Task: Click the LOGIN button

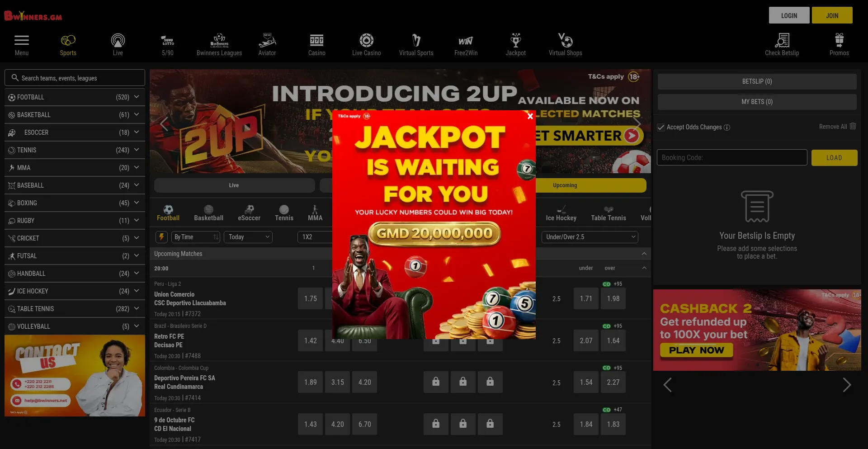Action: click(789, 15)
